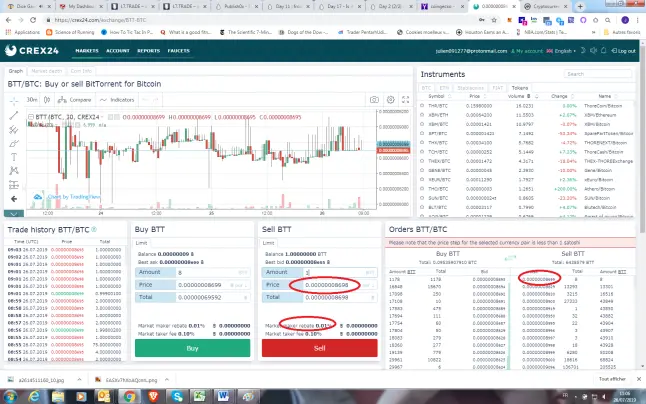
Task: Favorite the SUN/BTC instrument
Action: 422,198
